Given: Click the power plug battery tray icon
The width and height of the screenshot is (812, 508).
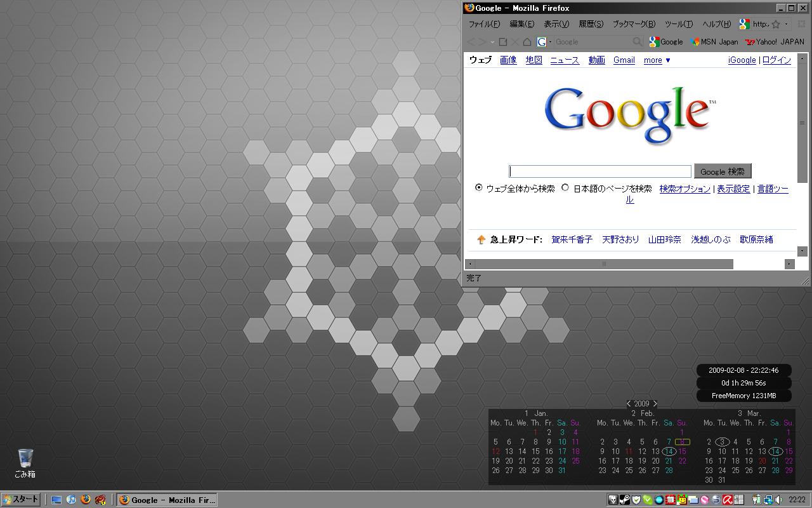Looking at the screenshot, I should pyautogui.click(x=756, y=500).
